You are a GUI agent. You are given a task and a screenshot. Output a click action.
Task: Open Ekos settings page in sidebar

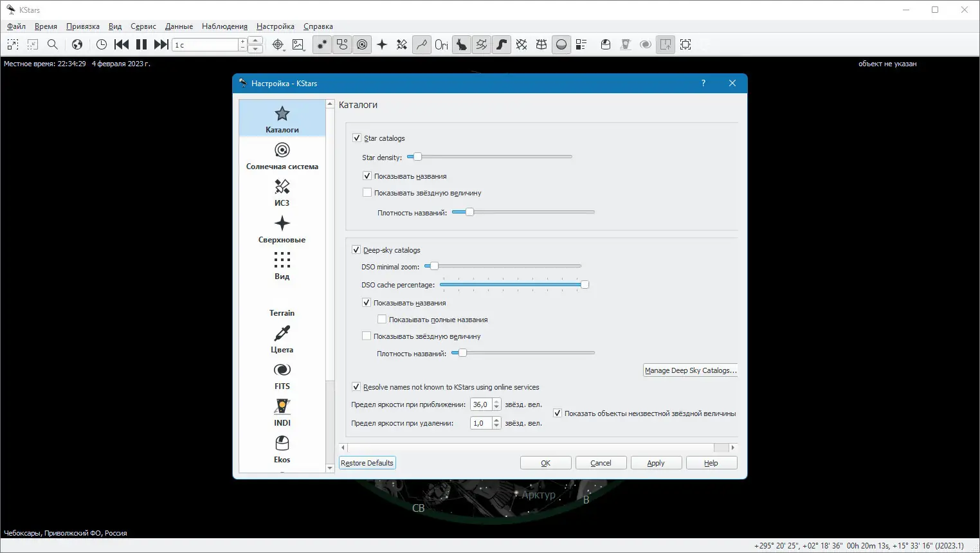pos(282,449)
